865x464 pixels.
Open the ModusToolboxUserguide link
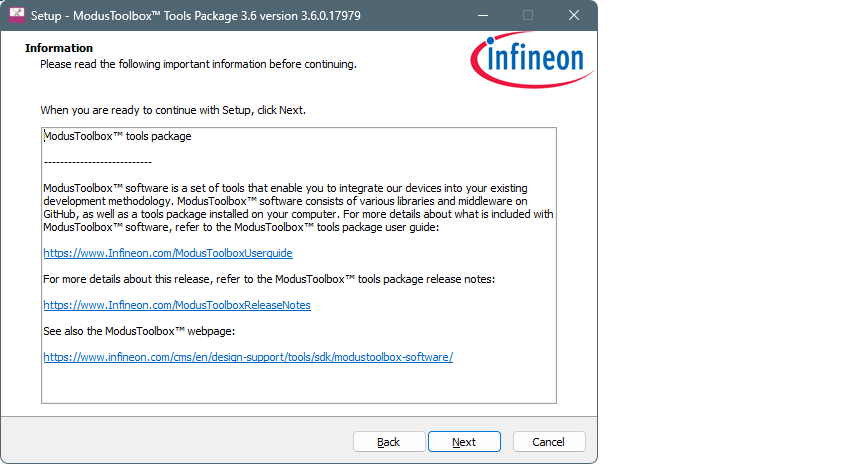[x=168, y=253]
